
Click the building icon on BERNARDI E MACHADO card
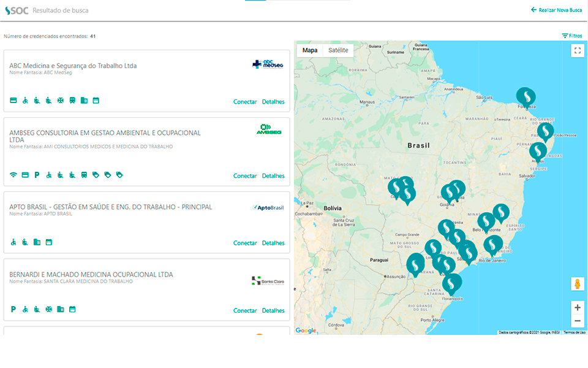tap(61, 309)
